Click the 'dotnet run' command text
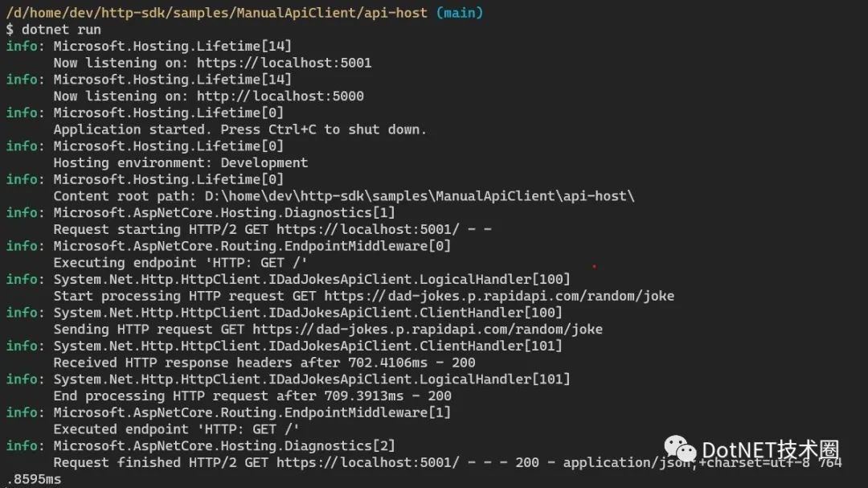The height and width of the screenshot is (488, 868). tap(61, 30)
